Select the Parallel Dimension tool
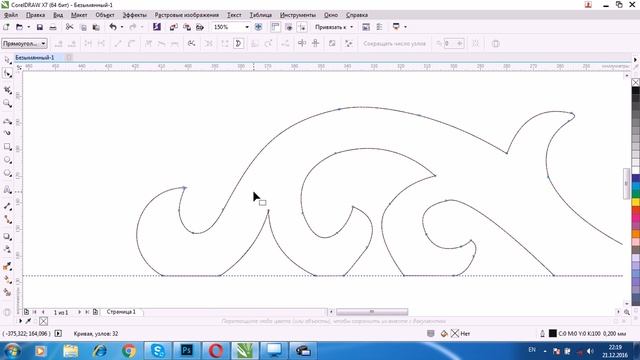The height and width of the screenshot is (360, 640). [x=7, y=207]
